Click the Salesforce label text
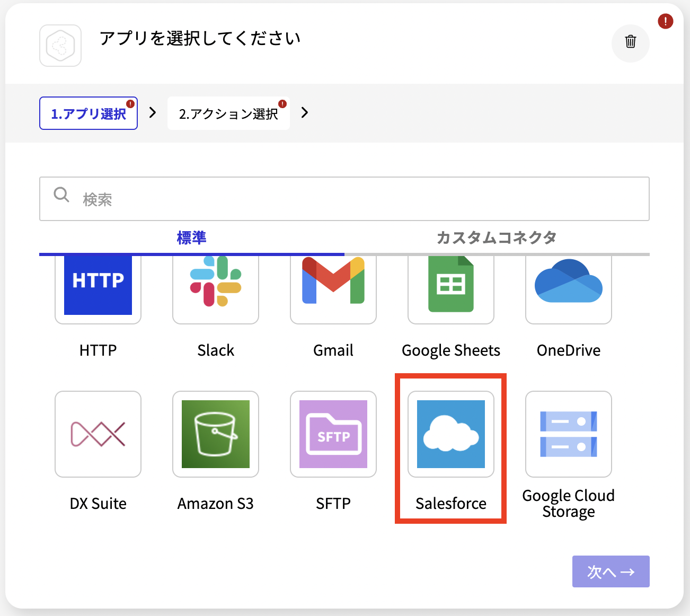 click(451, 504)
